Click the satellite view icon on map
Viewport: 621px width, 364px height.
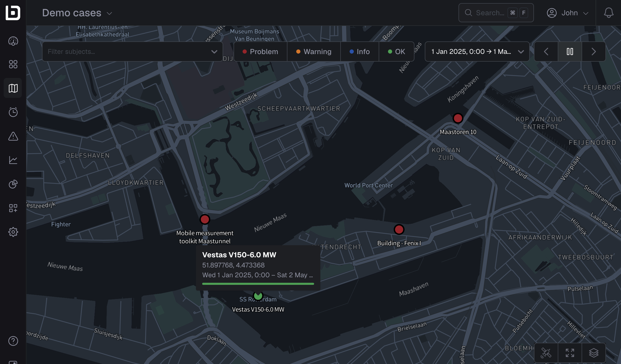(x=546, y=353)
